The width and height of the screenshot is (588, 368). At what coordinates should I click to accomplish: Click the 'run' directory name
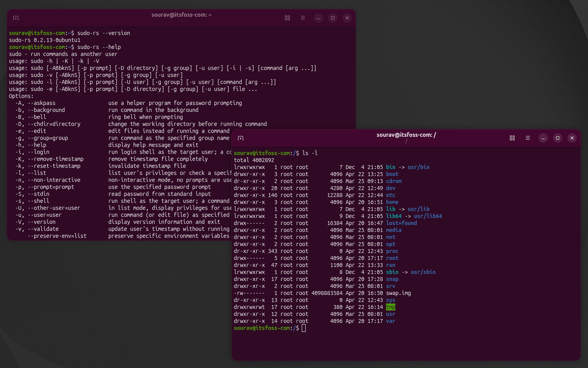(x=391, y=265)
